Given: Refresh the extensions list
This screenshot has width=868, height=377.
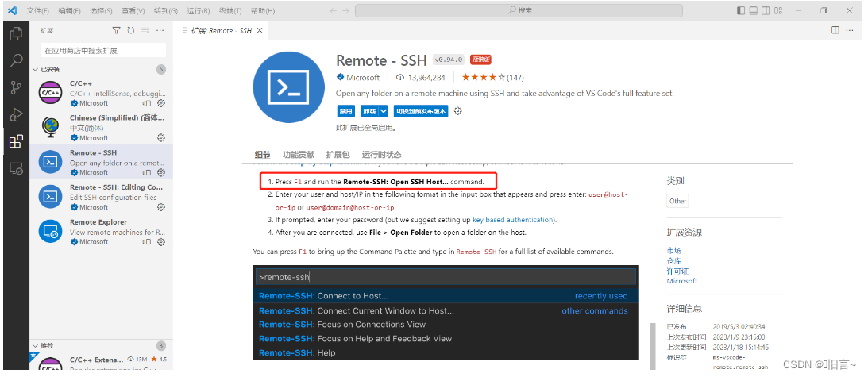Looking at the screenshot, I should [131, 30].
